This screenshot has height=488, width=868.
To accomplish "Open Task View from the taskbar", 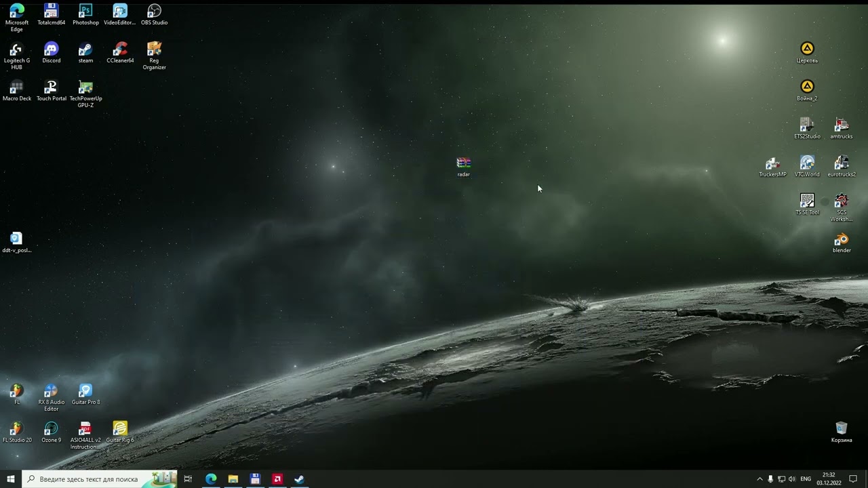I will coord(188,479).
